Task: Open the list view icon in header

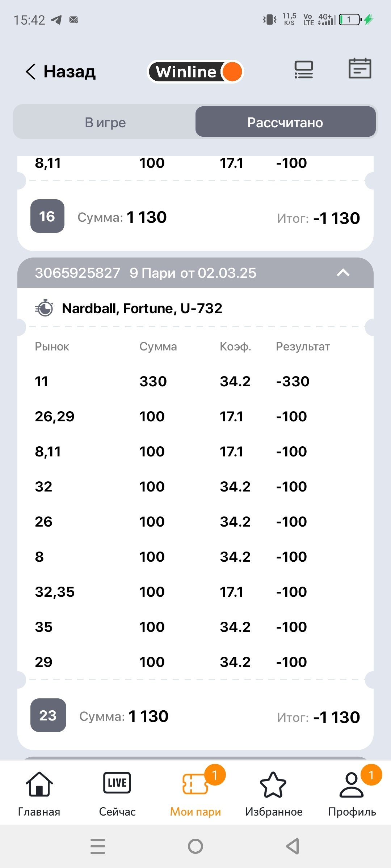Action: pos(303,70)
